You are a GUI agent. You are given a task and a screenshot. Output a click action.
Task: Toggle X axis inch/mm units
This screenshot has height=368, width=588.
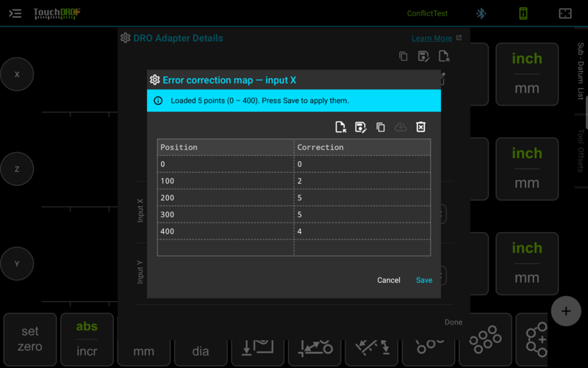[527, 74]
